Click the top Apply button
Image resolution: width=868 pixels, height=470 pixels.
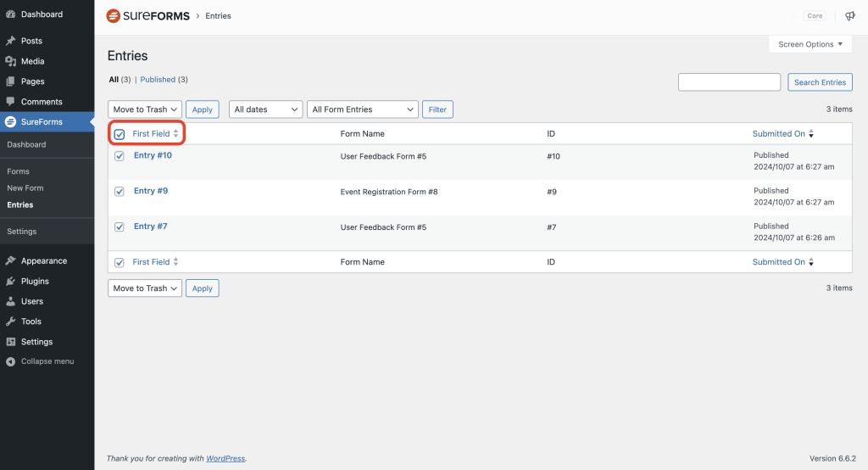click(x=202, y=109)
